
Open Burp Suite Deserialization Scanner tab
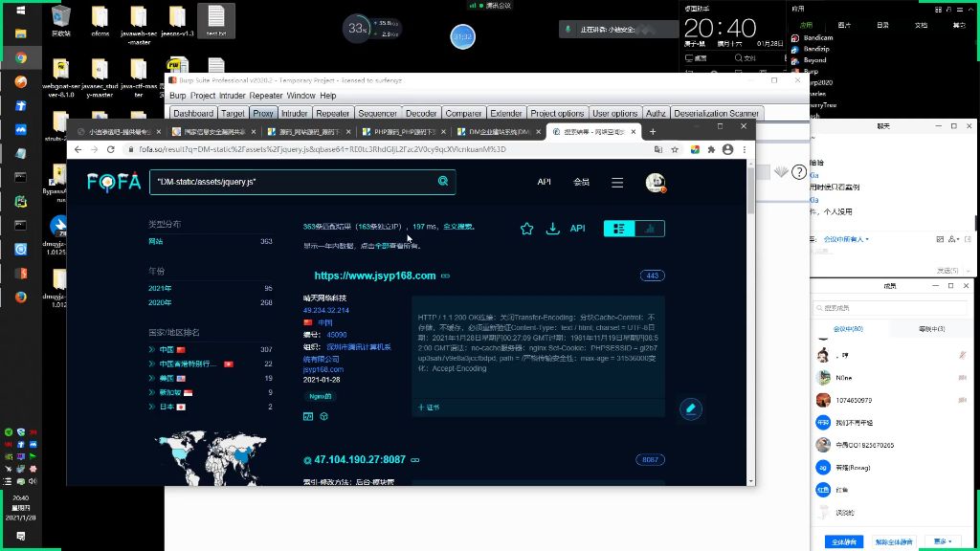pos(716,113)
